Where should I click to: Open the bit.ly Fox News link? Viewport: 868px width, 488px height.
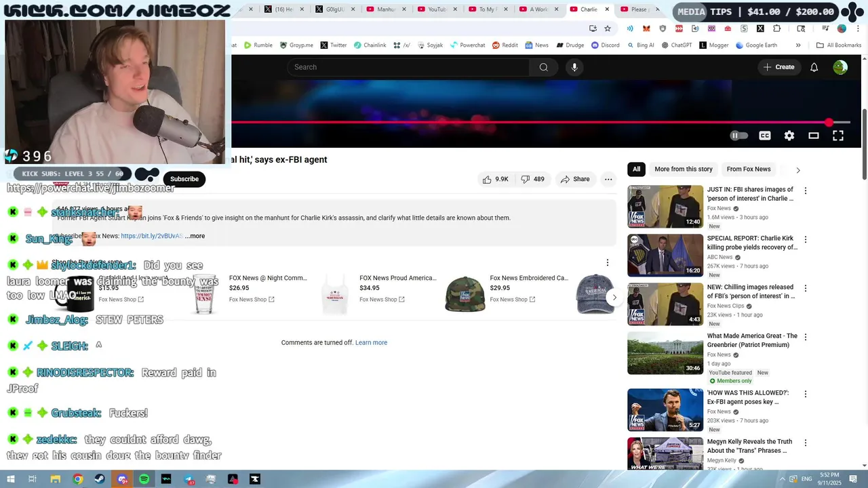coord(152,236)
